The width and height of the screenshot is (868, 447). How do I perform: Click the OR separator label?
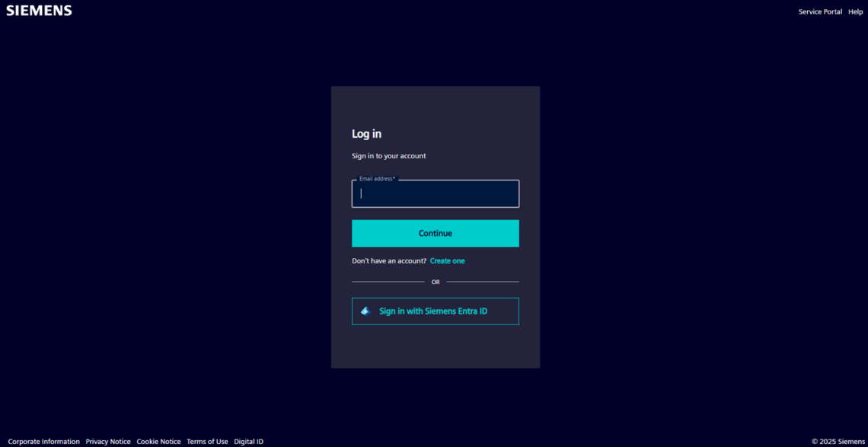pyautogui.click(x=436, y=283)
